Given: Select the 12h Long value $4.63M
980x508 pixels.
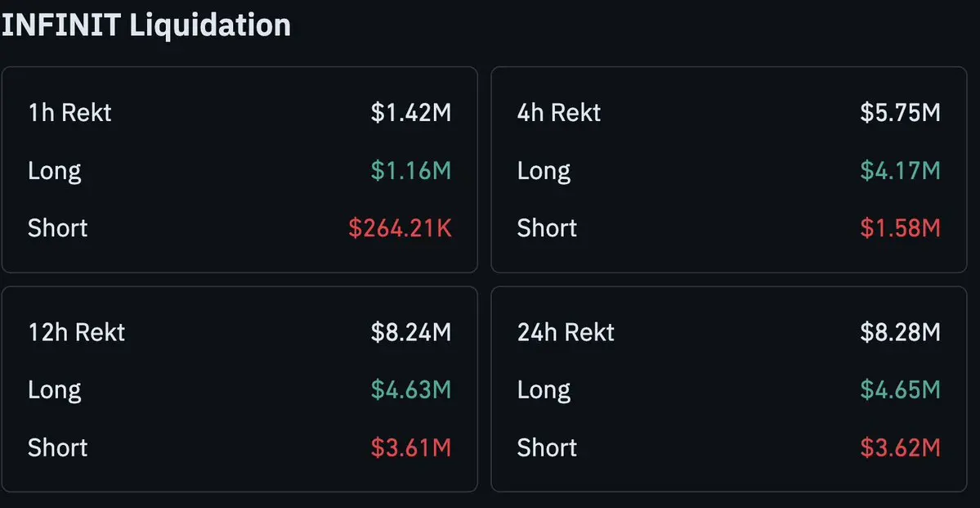Looking at the screenshot, I should (x=410, y=389).
